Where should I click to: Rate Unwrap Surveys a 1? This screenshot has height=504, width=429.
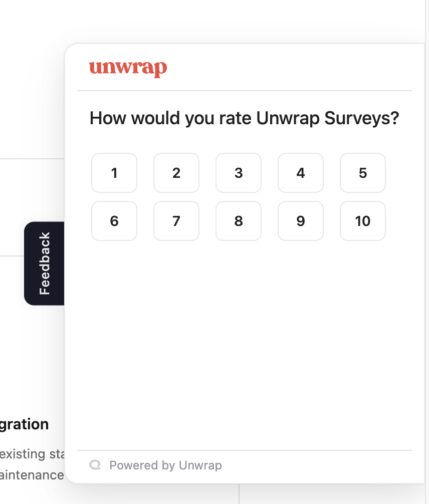114,173
